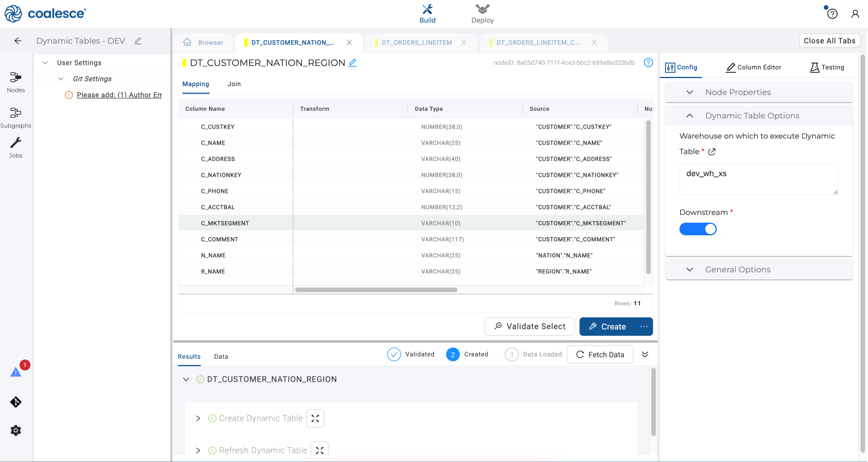The height and width of the screenshot is (462, 868).
Task: Expand the General Options section
Action: point(737,270)
